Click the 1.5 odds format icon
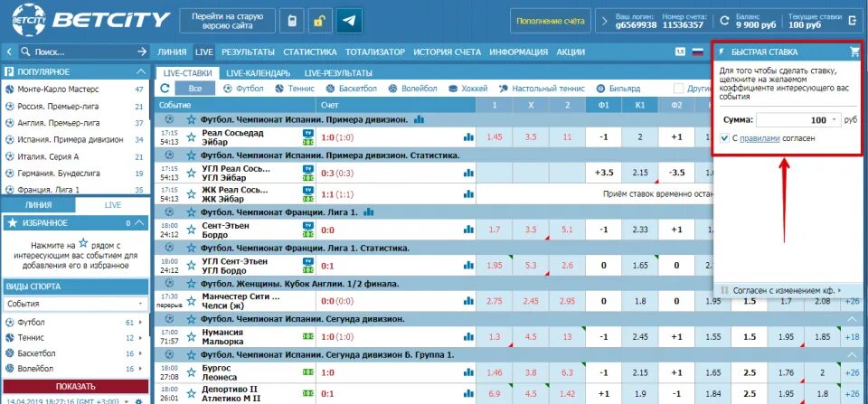The width and height of the screenshot is (868, 404). pos(680,52)
